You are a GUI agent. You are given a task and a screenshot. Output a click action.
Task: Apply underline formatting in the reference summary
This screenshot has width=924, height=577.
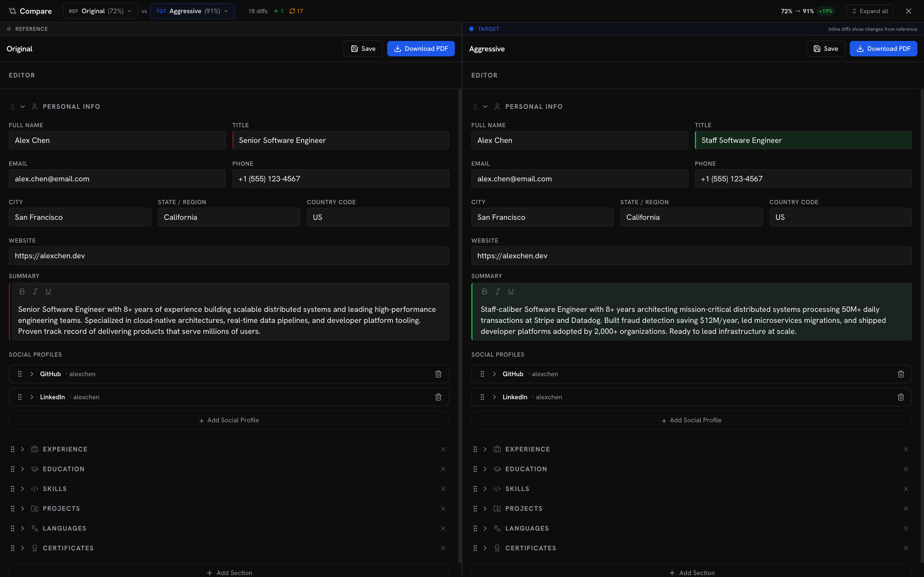48,291
